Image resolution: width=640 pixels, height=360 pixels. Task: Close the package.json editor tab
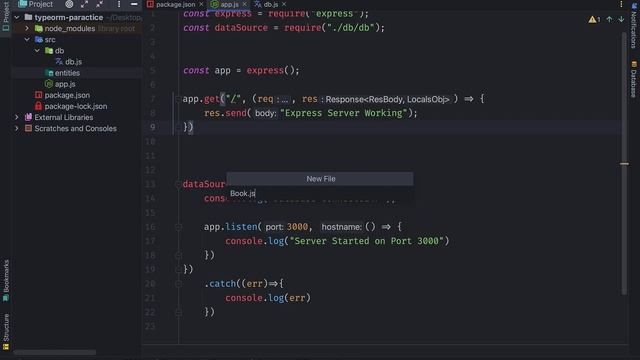(x=201, y=4)
